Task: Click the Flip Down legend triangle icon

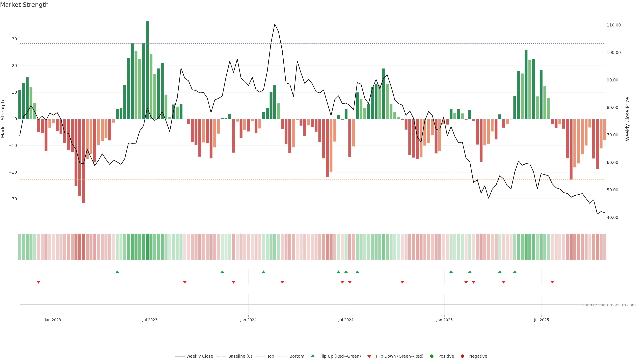Action: coord(369,356)
